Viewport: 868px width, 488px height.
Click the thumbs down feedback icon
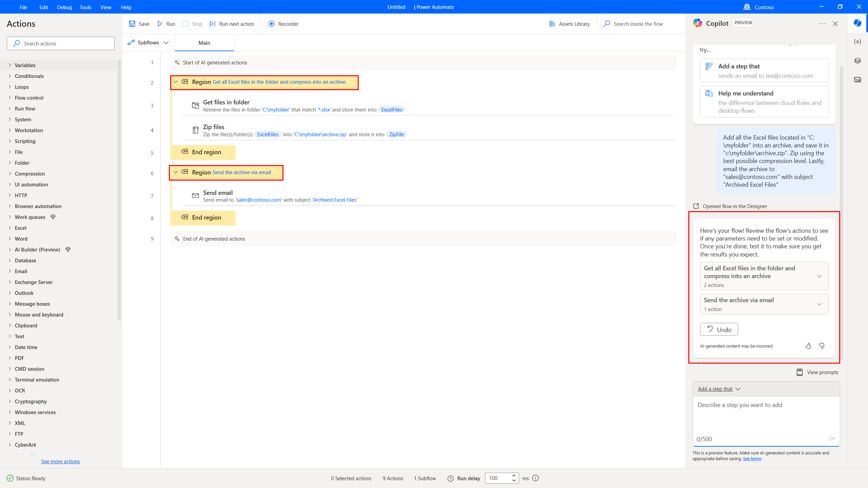click(x=822, y=346)
